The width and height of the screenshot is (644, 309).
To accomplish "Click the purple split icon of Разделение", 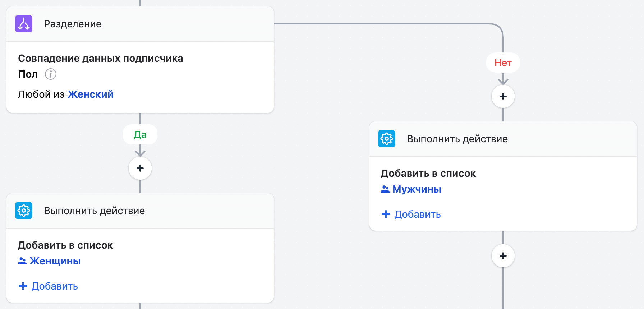I will click(x=24, y=24).
